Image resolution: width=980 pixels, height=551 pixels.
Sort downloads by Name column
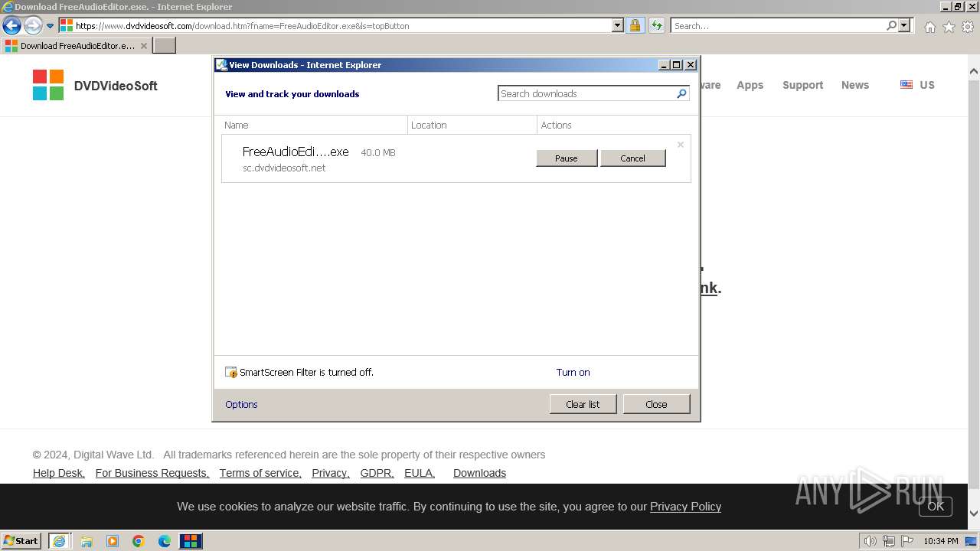(x=314, y=125)
